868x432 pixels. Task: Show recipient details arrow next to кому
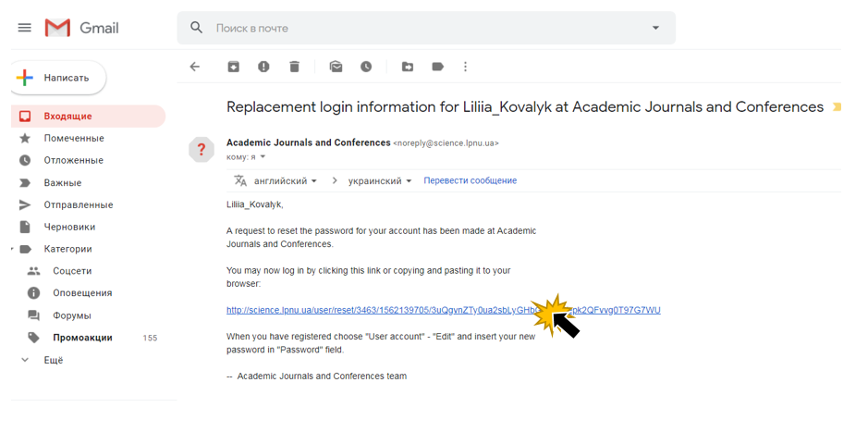click(263, 156)
